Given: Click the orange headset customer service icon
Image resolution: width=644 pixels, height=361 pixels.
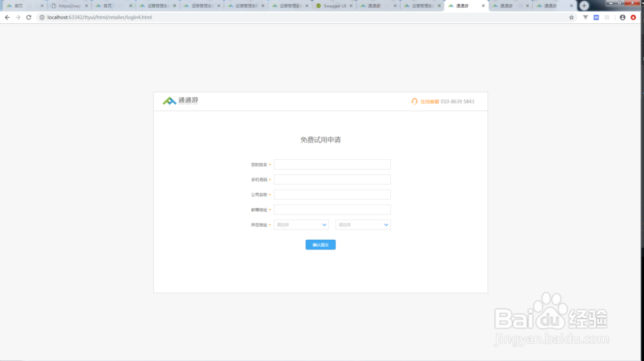Looking at the screenshot, I should tap(414, 101).
